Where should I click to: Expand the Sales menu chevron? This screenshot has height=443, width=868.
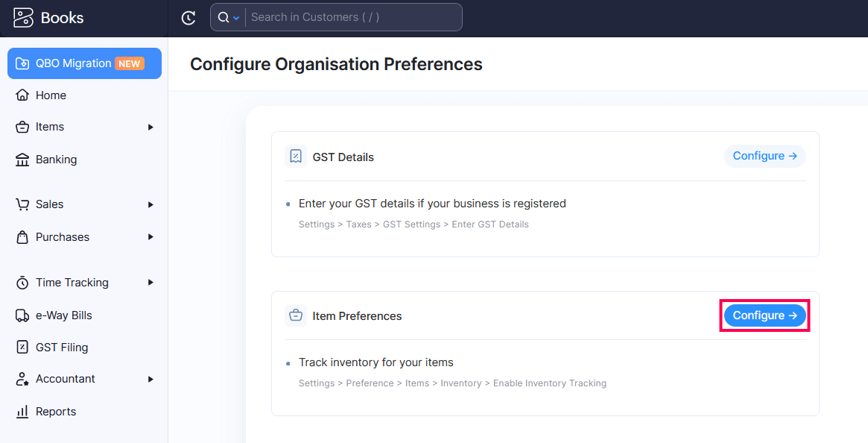tap(151, 204)
